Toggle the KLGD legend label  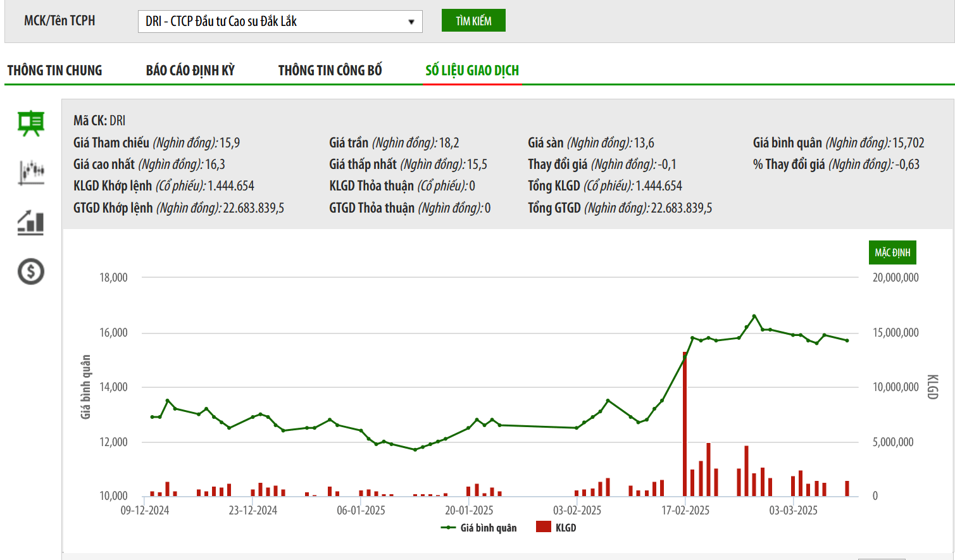566,528
